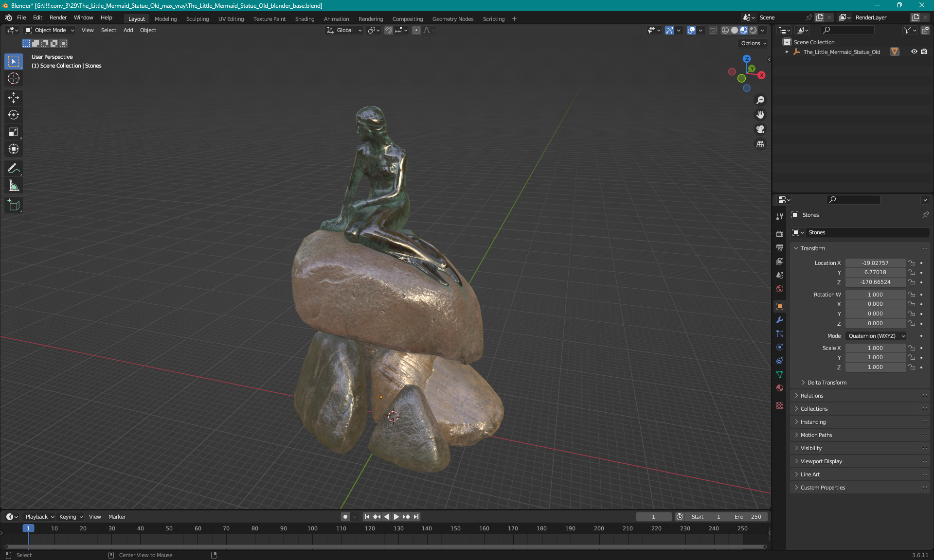Expand the Viewport Display panel

pyautogui.click(x=821, y=461)
